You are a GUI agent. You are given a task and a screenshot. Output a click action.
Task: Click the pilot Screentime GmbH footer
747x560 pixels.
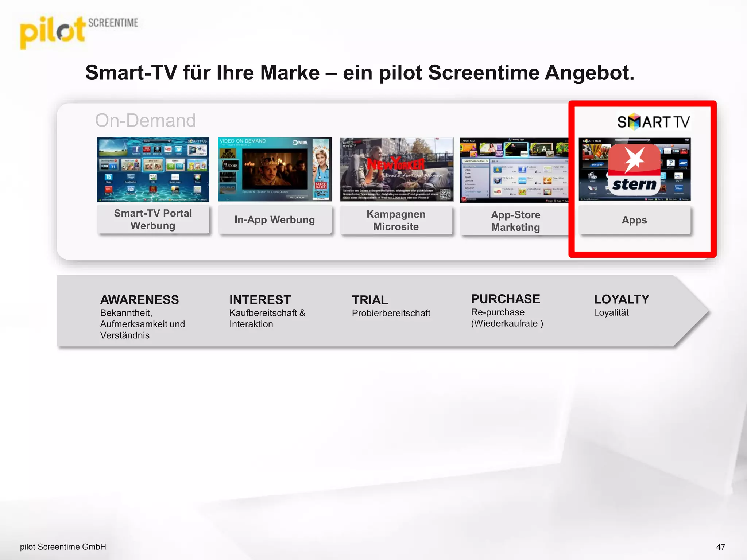63,547
